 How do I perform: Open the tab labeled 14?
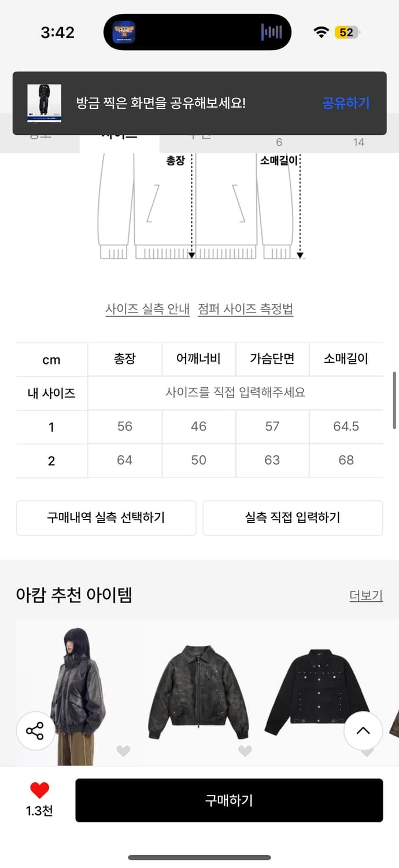pos(359,142)
